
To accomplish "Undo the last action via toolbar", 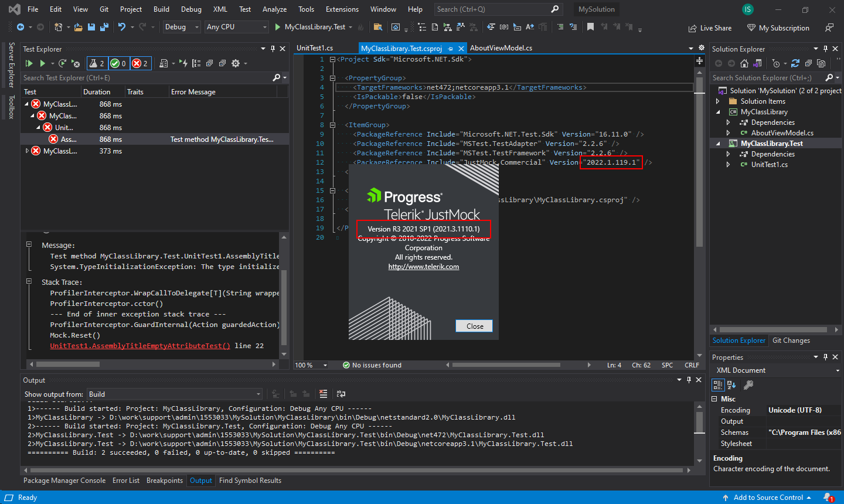I will pos(122,27).
